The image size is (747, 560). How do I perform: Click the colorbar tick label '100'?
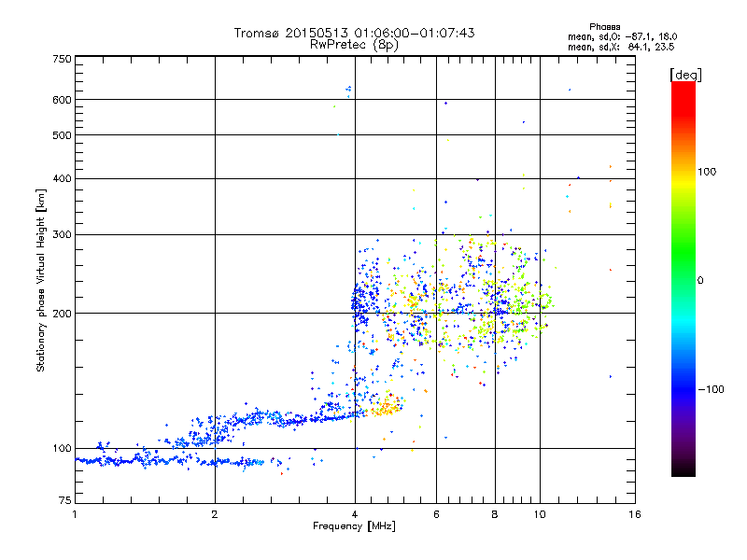[707, 172]
